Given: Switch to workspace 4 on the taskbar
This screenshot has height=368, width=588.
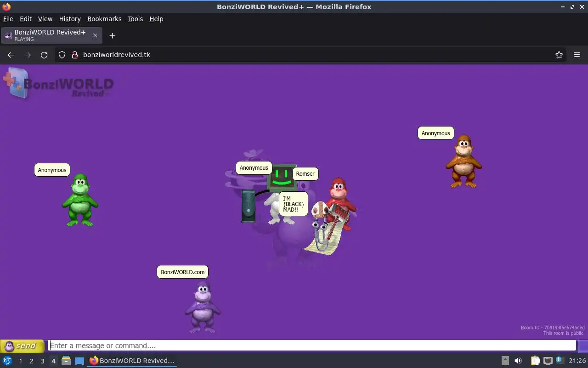Looking at the screenshot, I should [53, 361].
